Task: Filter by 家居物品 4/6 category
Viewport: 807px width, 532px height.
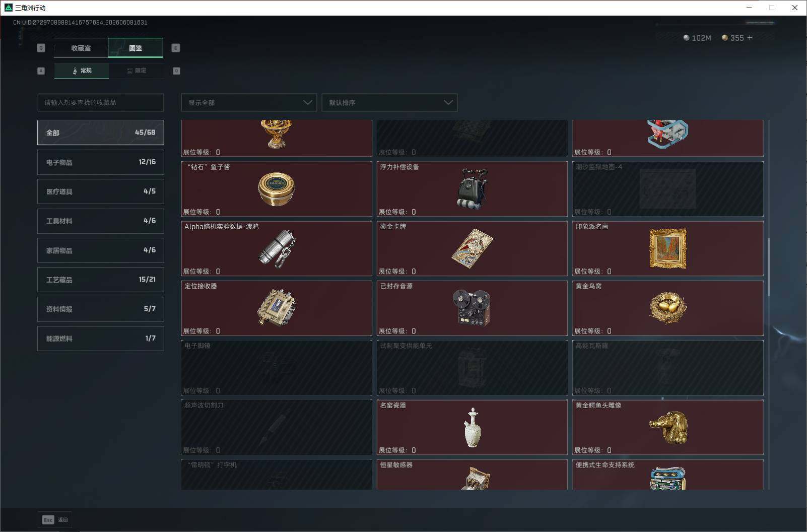Action: pyautogui.click(x=101, y=250)
